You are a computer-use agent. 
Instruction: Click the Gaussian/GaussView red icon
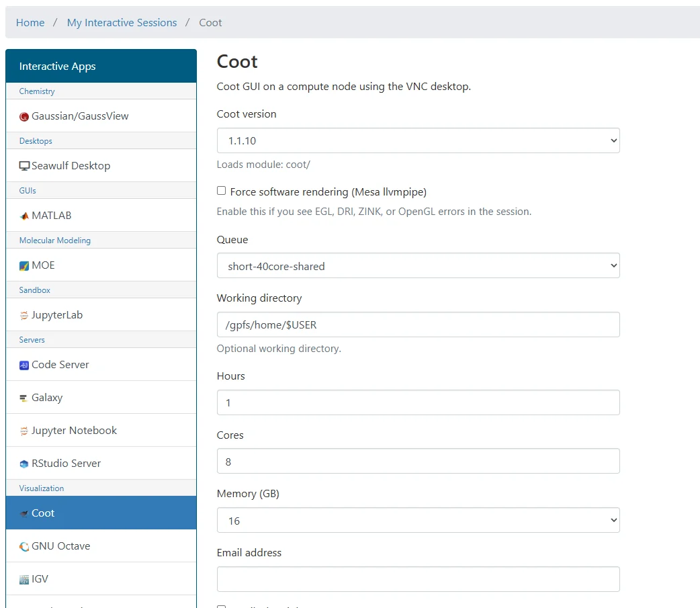click(x=24, y=116)
